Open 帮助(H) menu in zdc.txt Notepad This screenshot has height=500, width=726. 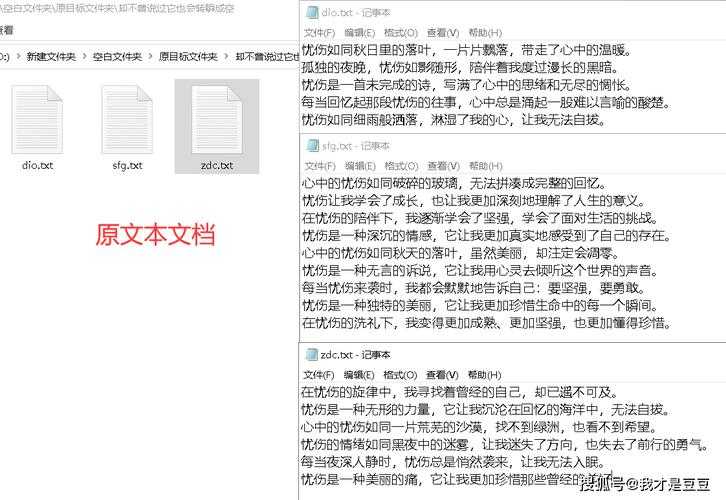(484, 375)
